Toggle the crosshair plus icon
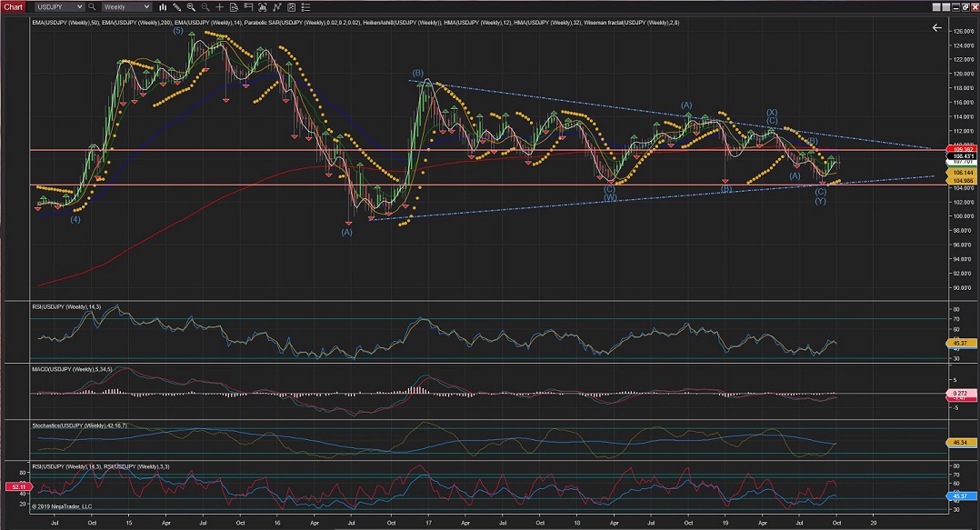Screen dimensions: 980x530 tap(219, 7)
